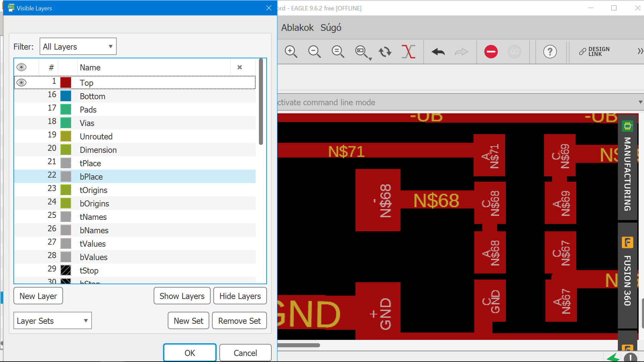Screen dimensions: 644x362
Task: Click the visibility eye column header
Action: 21,67
